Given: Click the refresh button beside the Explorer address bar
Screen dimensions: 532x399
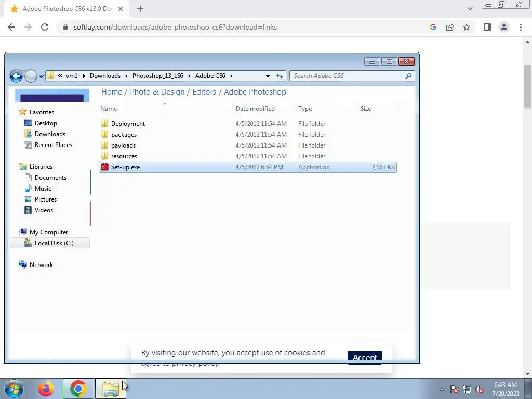Looking at the screenshot, I should (280, 76).
